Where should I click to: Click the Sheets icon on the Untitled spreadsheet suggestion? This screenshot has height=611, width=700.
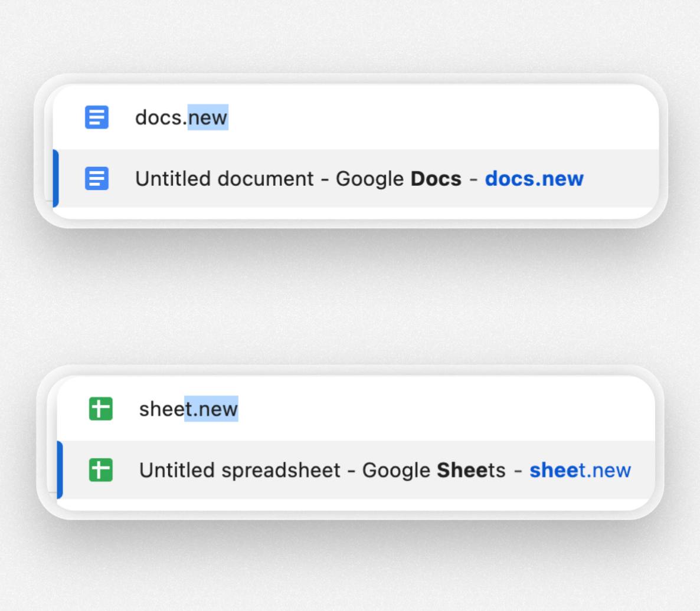100,470
